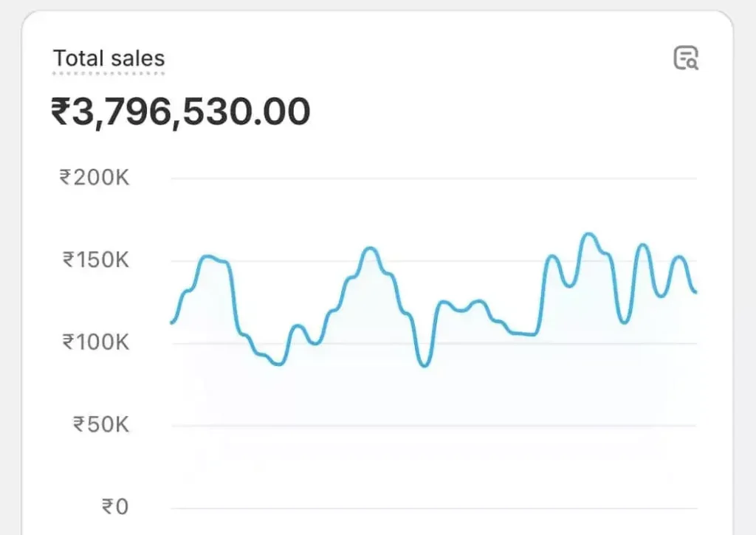Click the ₹0 axis label
The width and height of the screenshot is (756, 535).
point(114,507)
